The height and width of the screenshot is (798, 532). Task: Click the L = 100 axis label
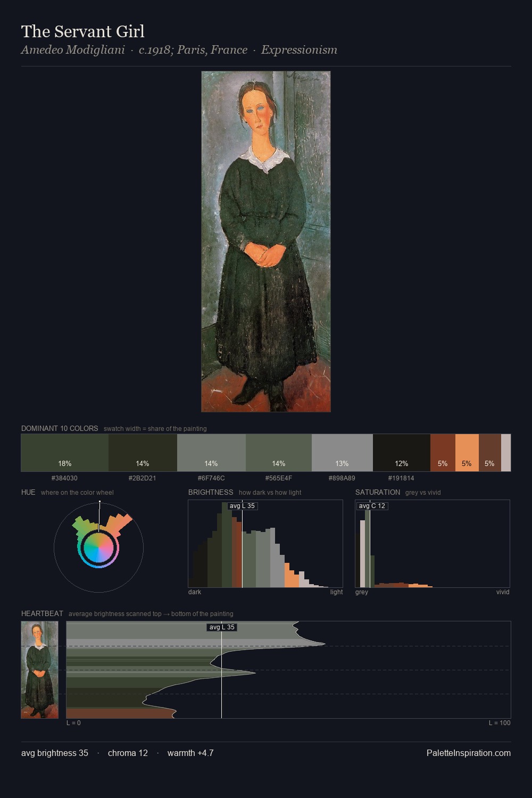point(500,723)
